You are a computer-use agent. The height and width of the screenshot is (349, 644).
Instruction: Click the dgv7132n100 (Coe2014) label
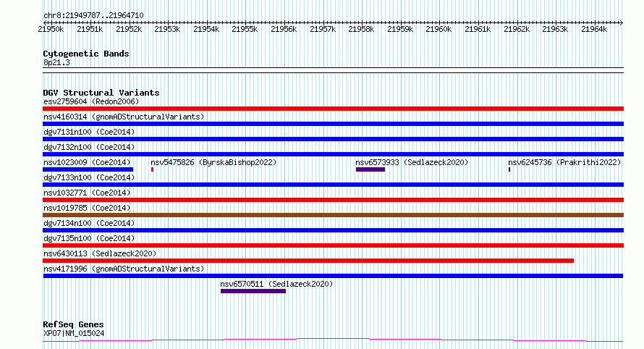click(89, 147)
